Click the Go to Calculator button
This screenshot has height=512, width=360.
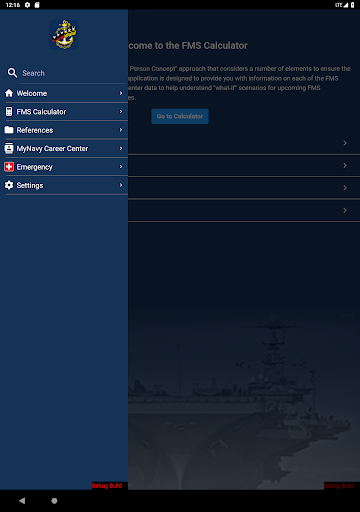point(180,116)
